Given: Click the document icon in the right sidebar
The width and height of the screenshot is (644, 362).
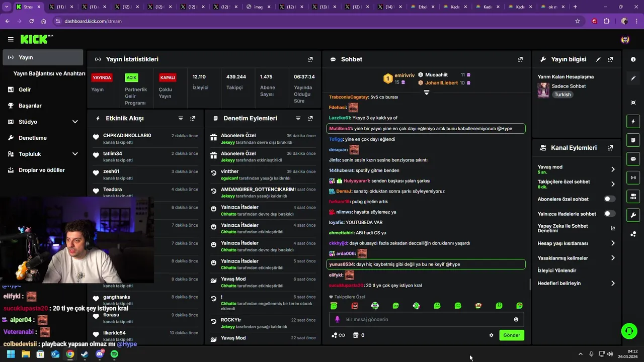Looking at the screenshot, I should click(x=633, y=140).
